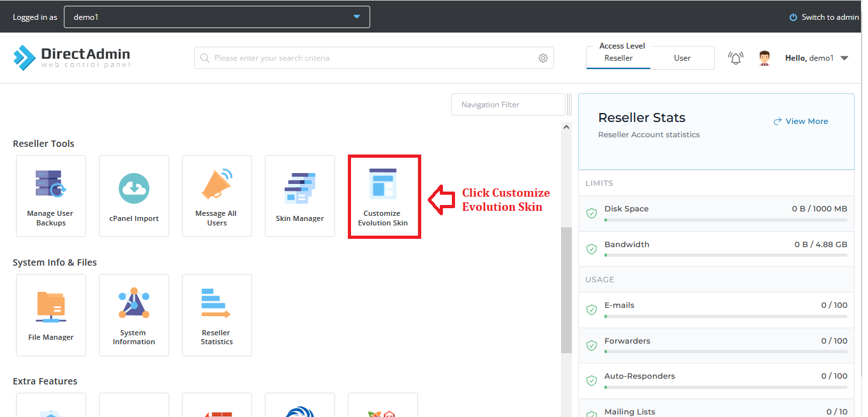Focus the Navigation Filter field
Screen dimensions: 868x417
[508, 105]
